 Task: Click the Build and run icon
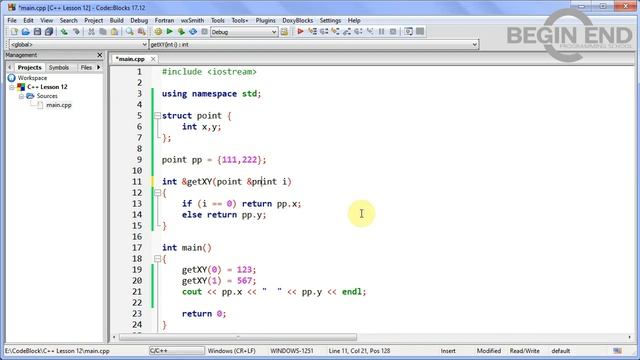point(181,32)
